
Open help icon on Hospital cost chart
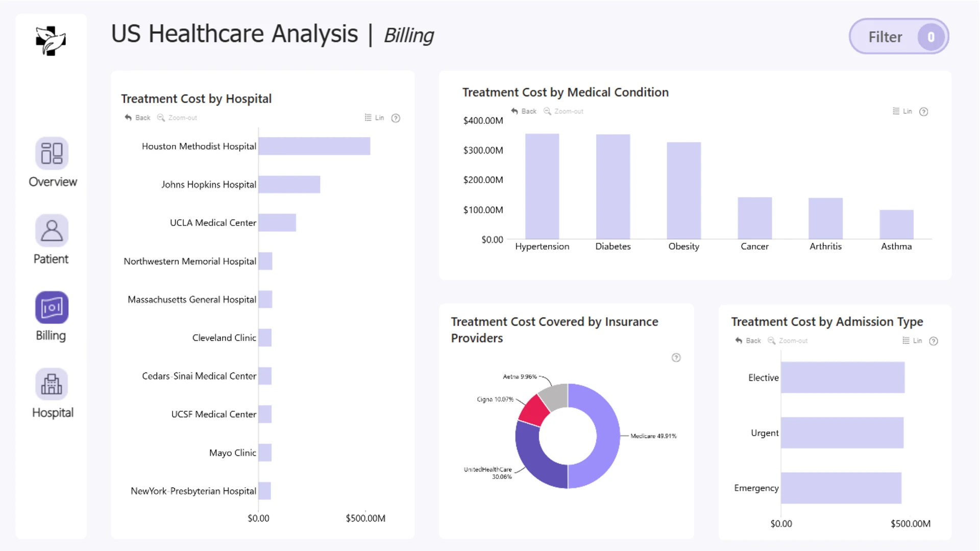(x=396, y=118)
